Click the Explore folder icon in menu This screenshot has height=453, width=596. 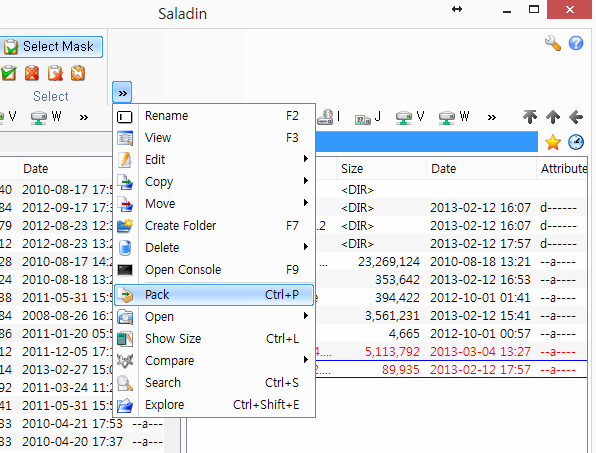[125, 405]
